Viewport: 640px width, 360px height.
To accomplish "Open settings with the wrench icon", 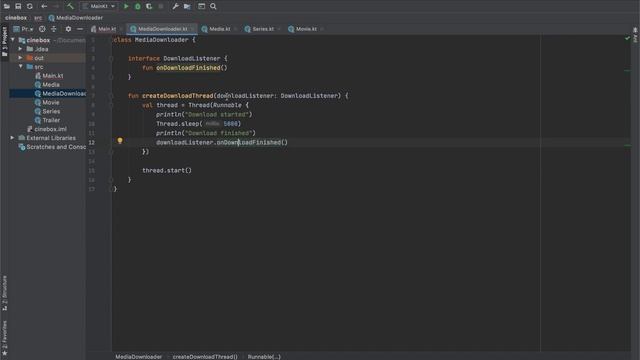I will point(175,6).
